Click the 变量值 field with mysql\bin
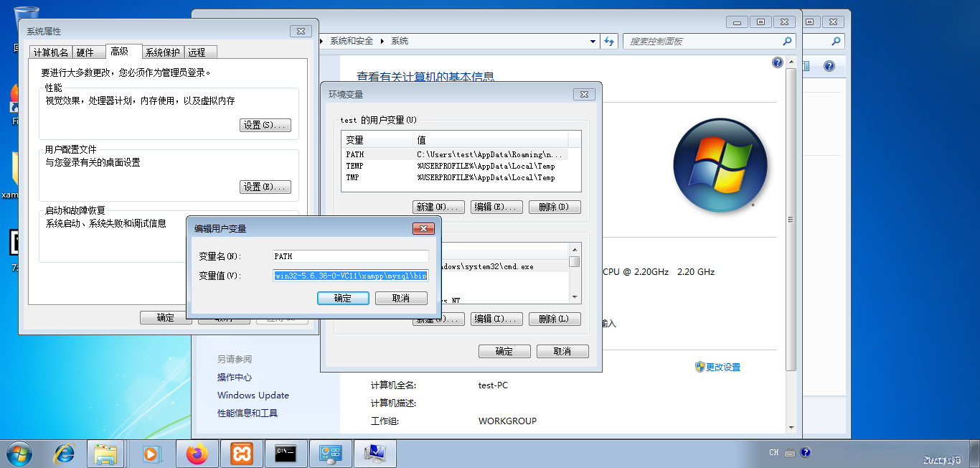This screenshot has height=468, width=980. coord(351,276)
